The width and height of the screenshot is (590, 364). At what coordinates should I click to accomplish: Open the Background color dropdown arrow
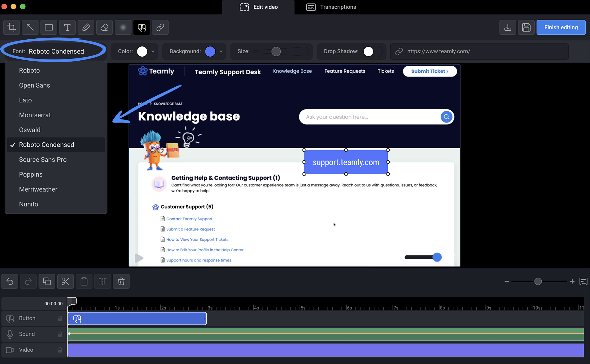[x=221, y=51]
